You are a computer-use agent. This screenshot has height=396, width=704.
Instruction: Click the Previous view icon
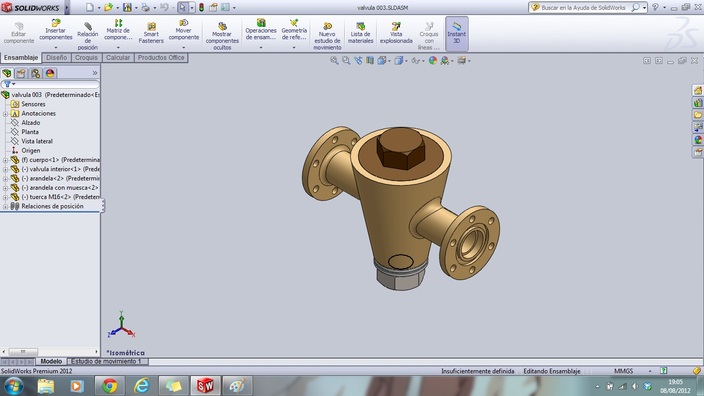click(358, 61)
